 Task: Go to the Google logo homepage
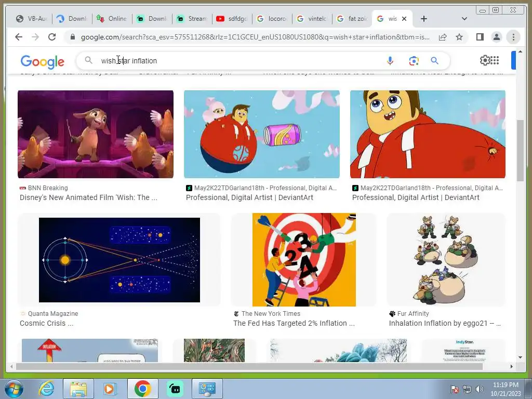pos(43,61)
